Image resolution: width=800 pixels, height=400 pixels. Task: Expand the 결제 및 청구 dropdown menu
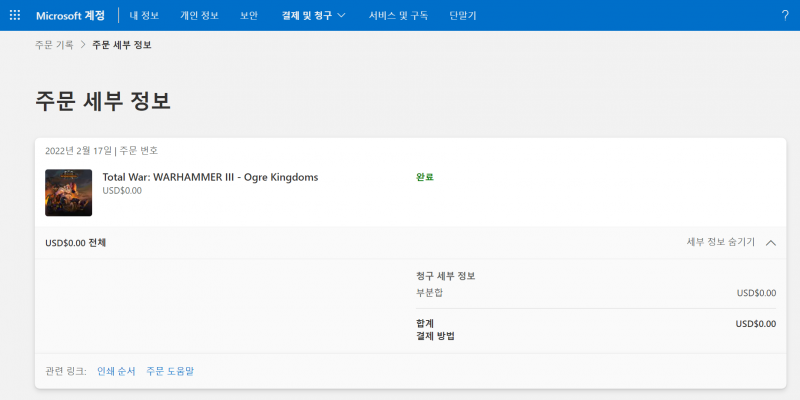click(x=314, y=15)
